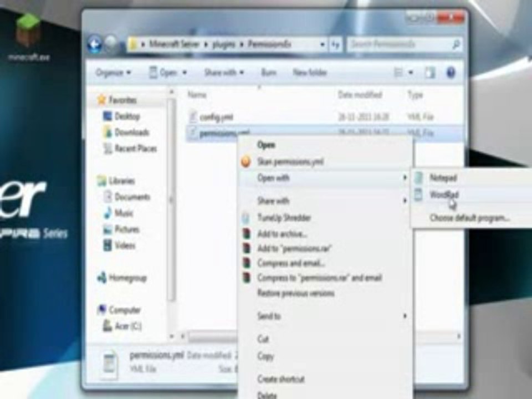Click Minecraft Server in address breadcrumb
Viewport: 532px width, 399px height.
tap(175, 44)
